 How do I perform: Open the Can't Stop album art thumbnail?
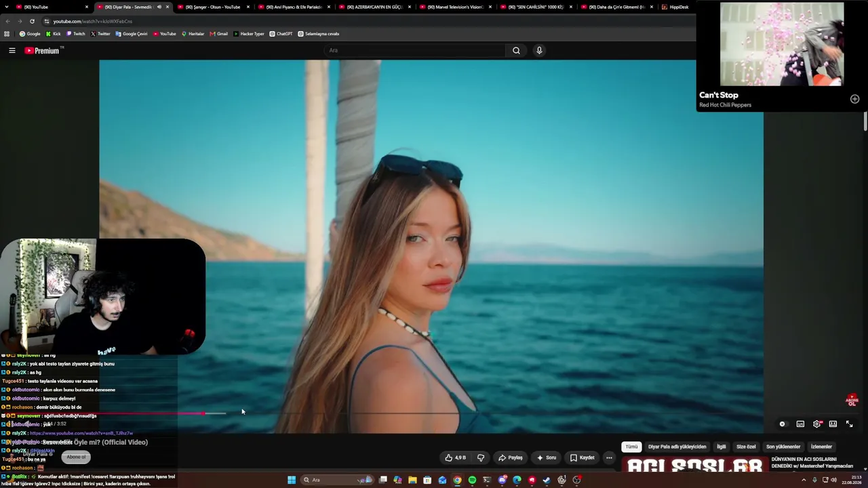(x=781, y=44)
